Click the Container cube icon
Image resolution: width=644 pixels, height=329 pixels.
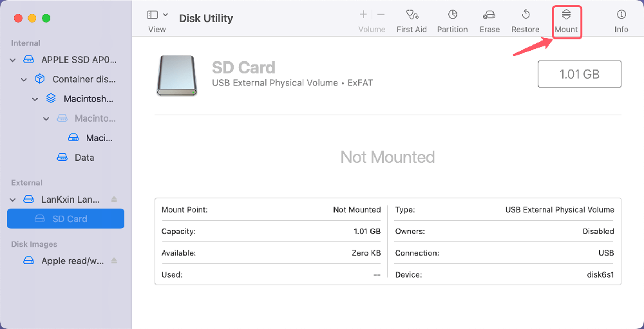[x=39, y=79]
